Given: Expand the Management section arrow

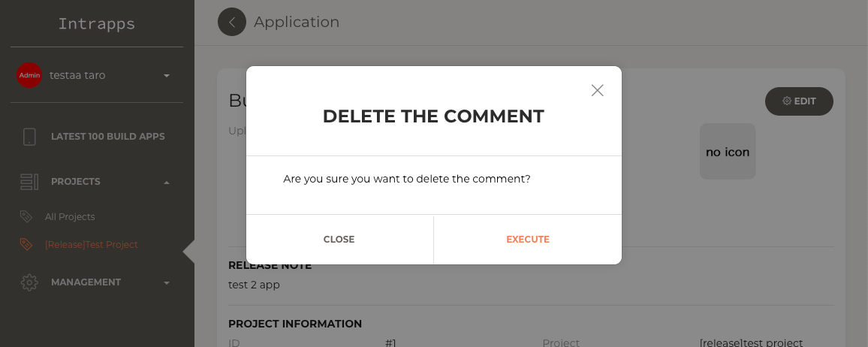Looking at the screenshot, I should pyautogui.click(x=167, y=283).
